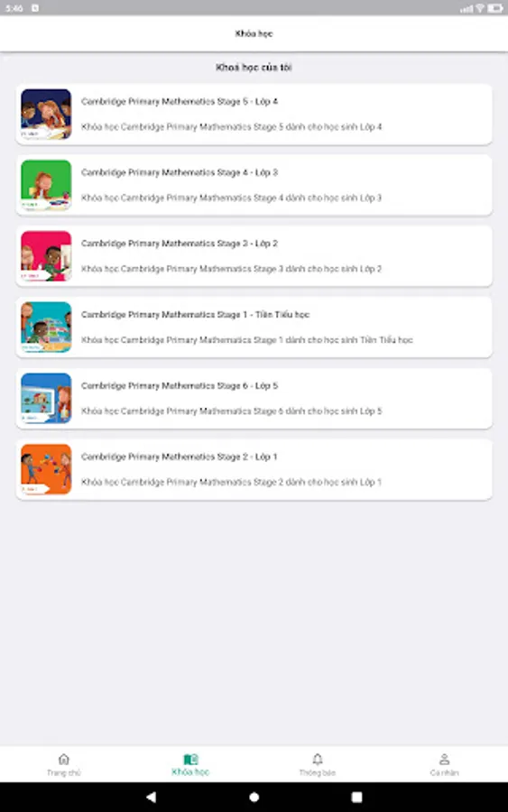Open the Stage 1 Tiền Tiểu học thumbnail
This screenshot has height=812, width=508.
tap(46, 327)
